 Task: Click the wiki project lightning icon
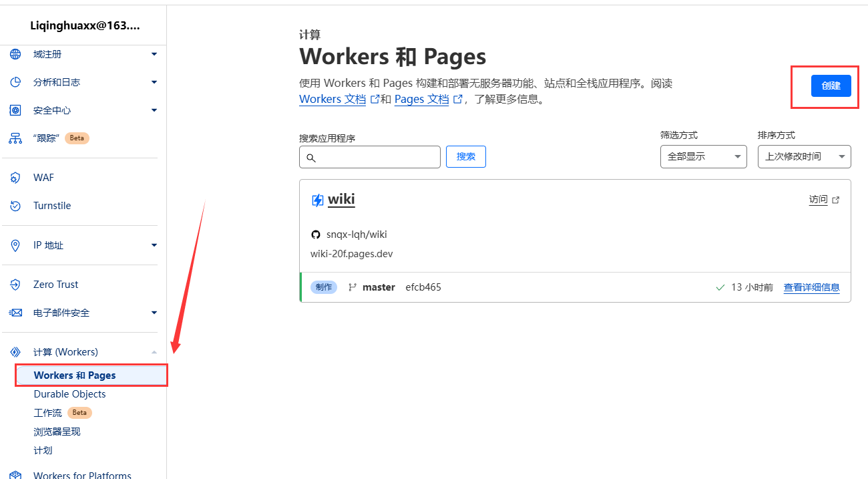tap(318, 200)
